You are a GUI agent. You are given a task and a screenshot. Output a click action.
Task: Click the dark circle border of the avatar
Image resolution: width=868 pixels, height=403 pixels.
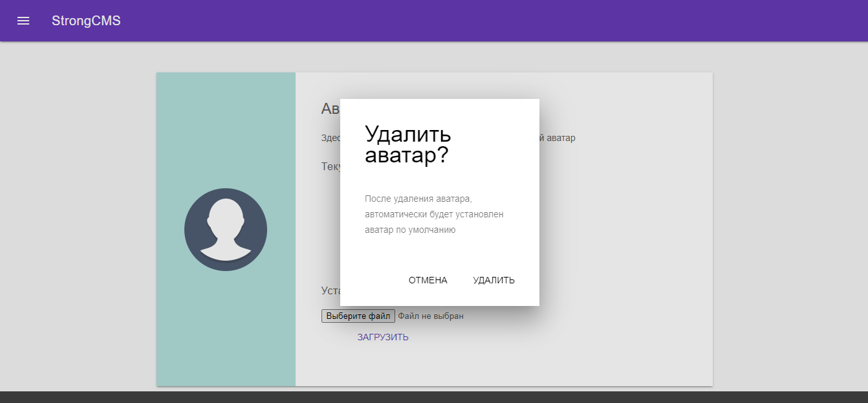coord(191,230)
